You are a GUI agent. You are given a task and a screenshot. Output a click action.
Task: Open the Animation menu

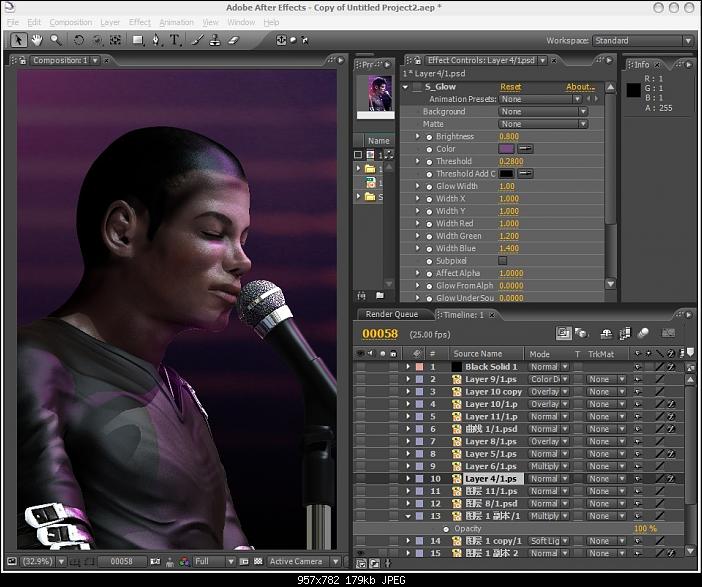coord(176,22)
